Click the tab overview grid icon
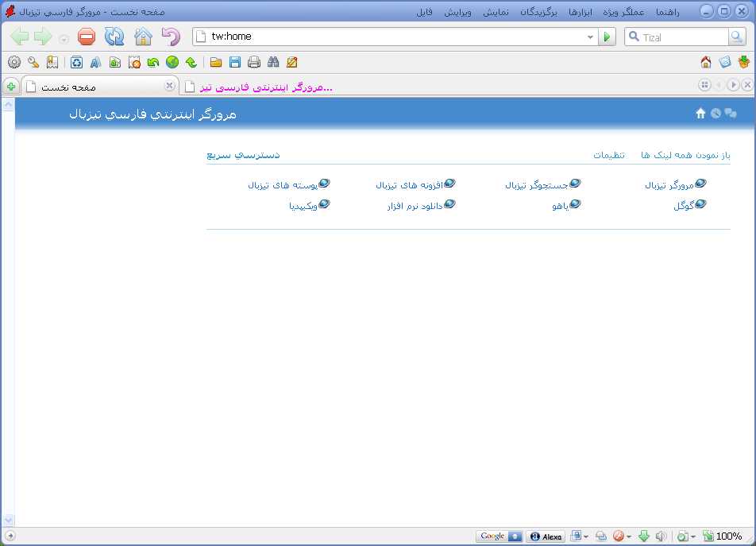This screenshot has height=546, width=756. click(704, 85)
